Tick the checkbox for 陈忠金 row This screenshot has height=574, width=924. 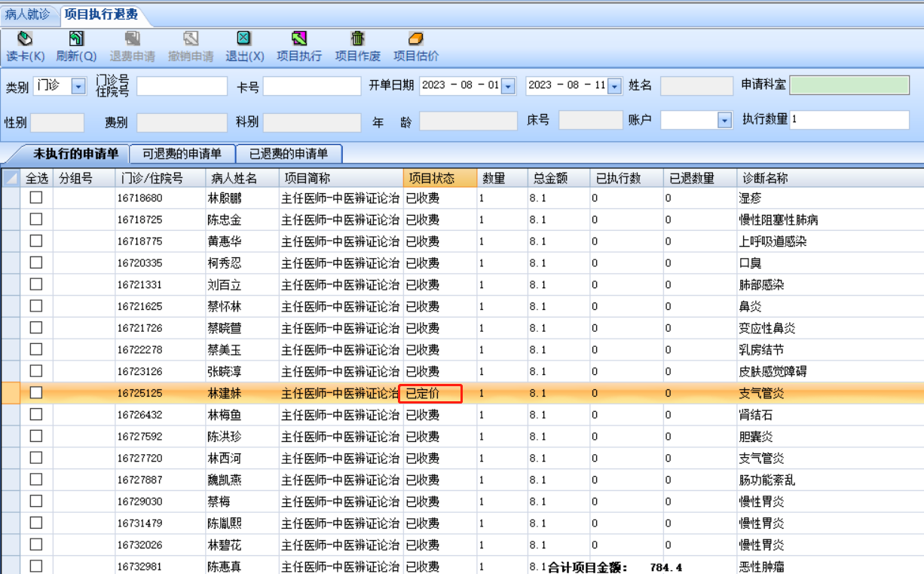tap(36, 219)
